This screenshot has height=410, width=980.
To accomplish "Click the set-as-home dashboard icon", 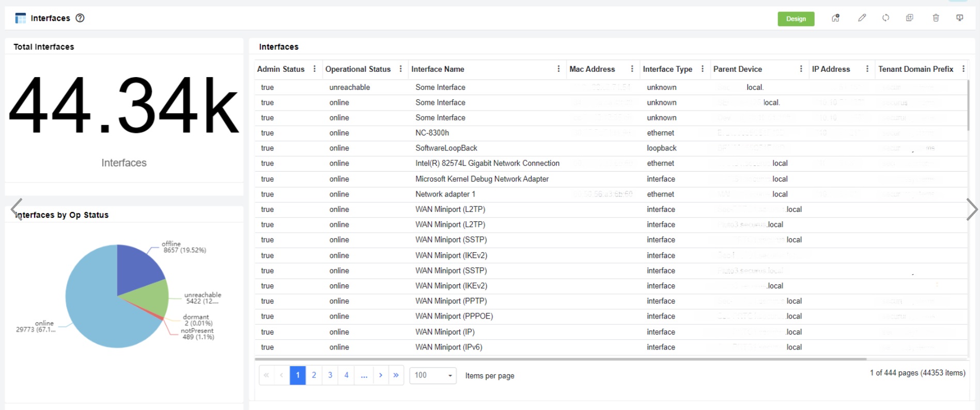I will 835,18.
